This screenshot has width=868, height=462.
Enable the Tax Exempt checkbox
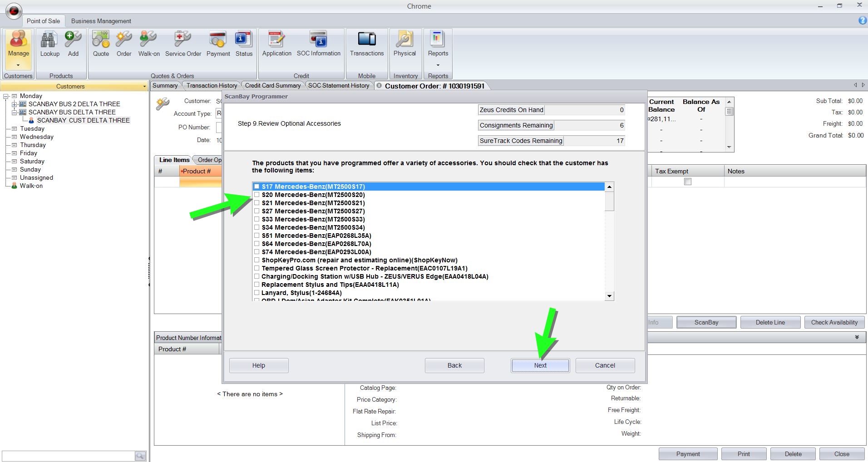[688, 182]
